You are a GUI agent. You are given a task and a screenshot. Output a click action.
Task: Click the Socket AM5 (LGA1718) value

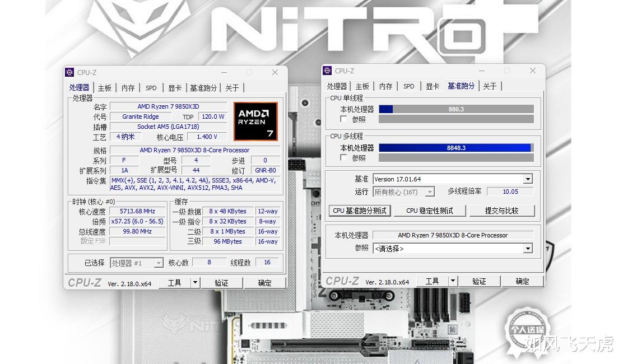click(169, 126)
